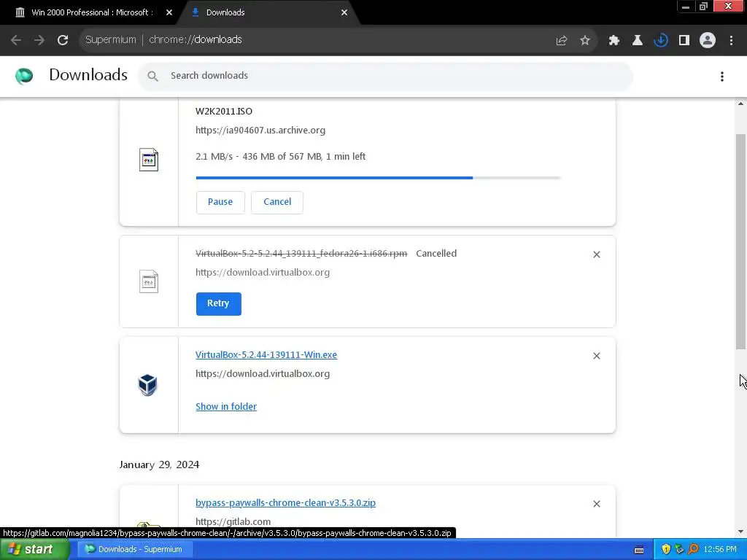Click the VirtualBox cube icon
The width and height of the screenshot is (747, 560).
pyautogui.click(x=147, y=385)
